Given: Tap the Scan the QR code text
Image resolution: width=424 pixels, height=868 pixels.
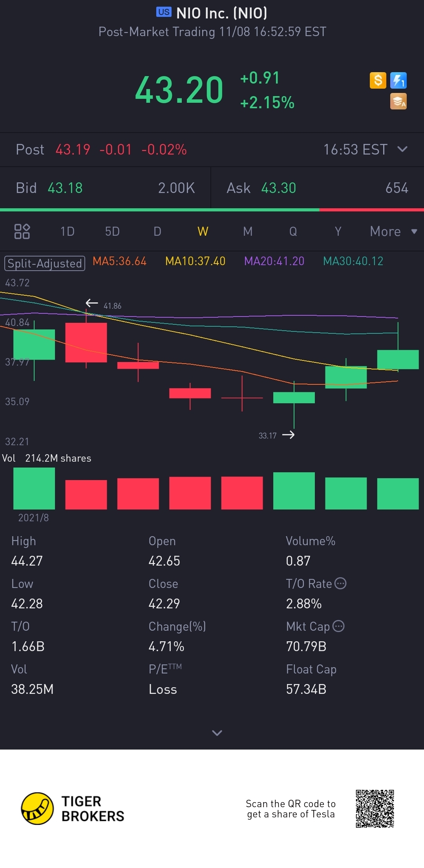Looking at the screenshot, I should pos(291,809).
